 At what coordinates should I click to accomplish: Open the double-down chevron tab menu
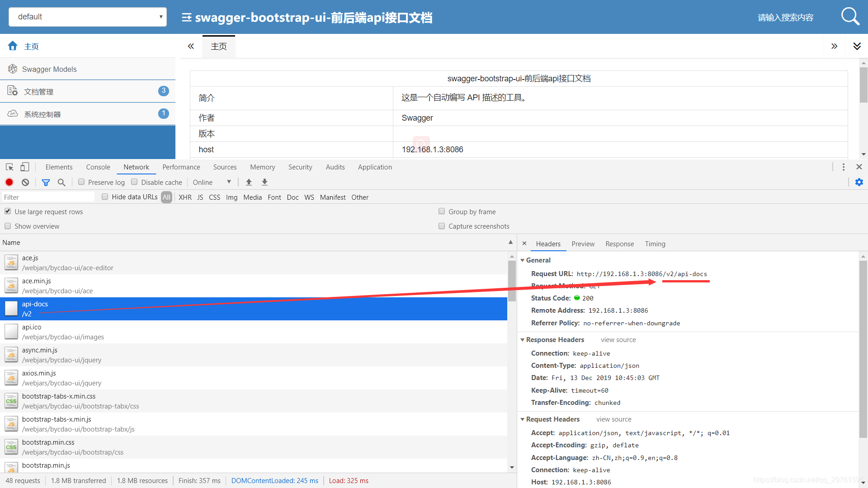click(x=857, y=46)
